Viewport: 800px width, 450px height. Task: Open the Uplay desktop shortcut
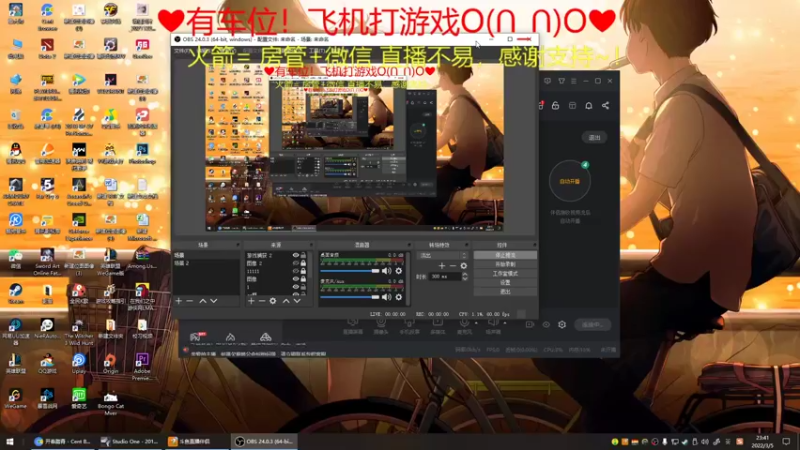(79, 364)
